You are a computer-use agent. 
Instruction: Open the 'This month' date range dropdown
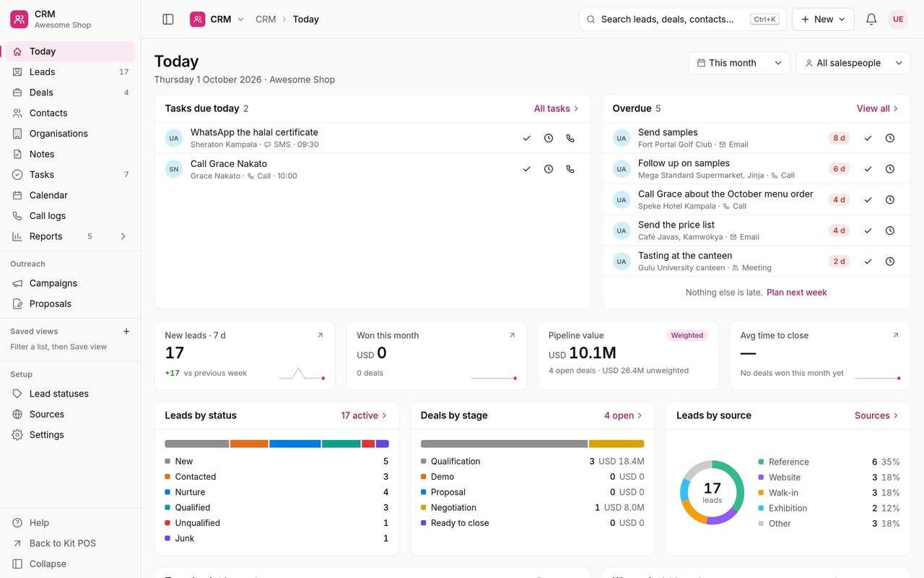(x=739, y=63)
